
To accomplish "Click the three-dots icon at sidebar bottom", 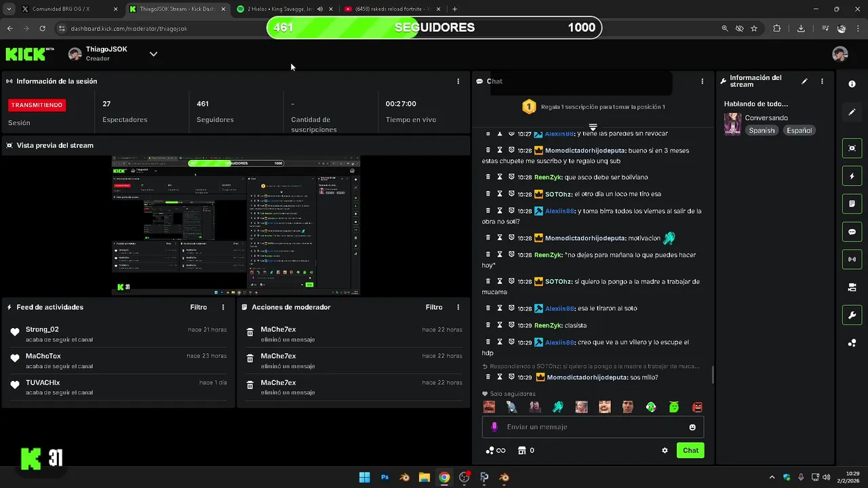I will pyautogui.click(x=852, y=343).
